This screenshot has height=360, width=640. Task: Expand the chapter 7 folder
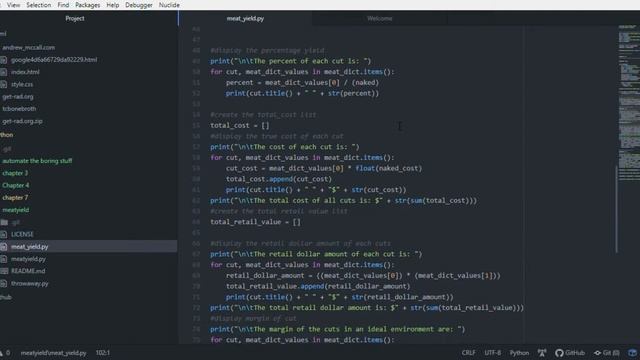pos(15,198)
